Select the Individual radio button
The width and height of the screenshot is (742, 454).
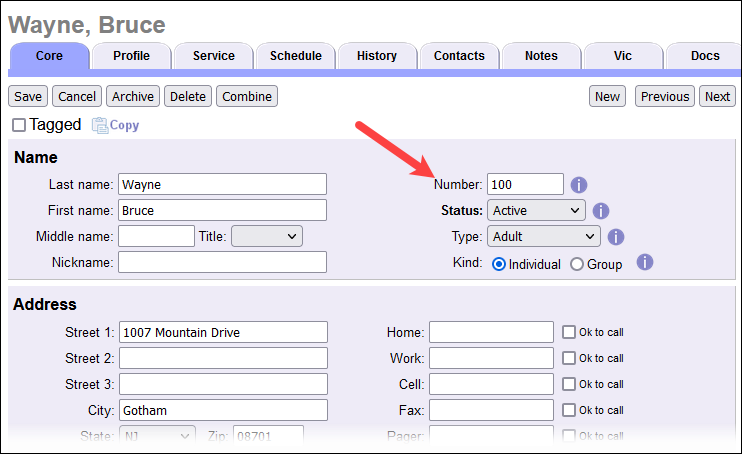(499, 264)
